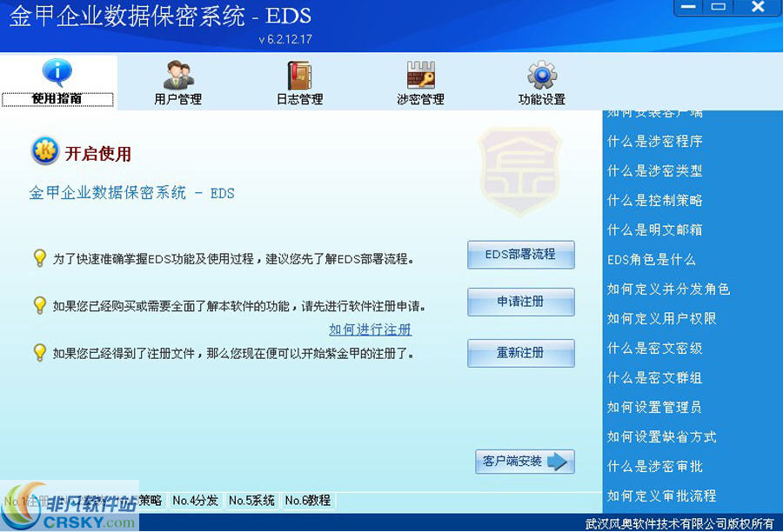Image resolution: width=783 pixels, height=532 pixels.
Task: Open 用户管理 user management icon
Action: (x=177, y=83)
